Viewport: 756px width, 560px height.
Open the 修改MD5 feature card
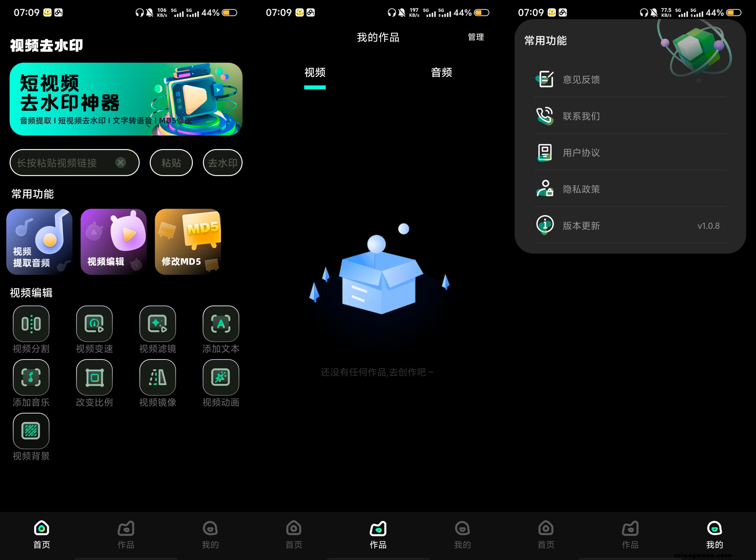coord(188,242)
